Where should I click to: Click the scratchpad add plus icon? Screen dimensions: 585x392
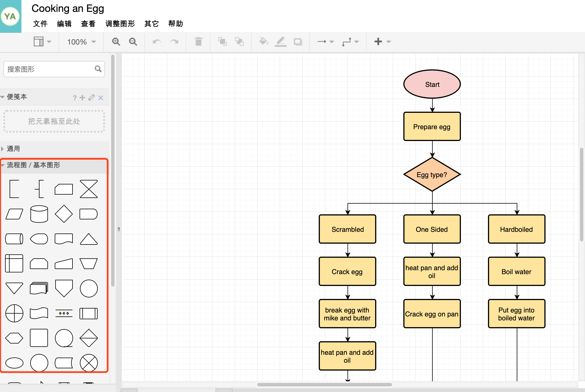coord(82,98)
